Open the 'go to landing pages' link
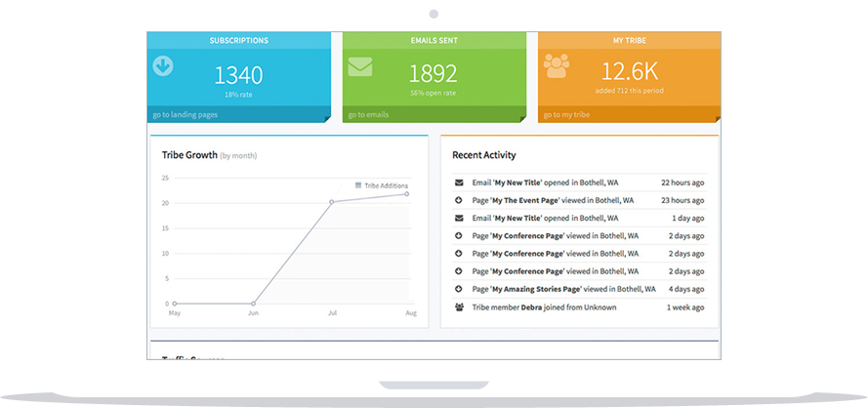This screenshot has width=868, height=408. pos(186,114)
